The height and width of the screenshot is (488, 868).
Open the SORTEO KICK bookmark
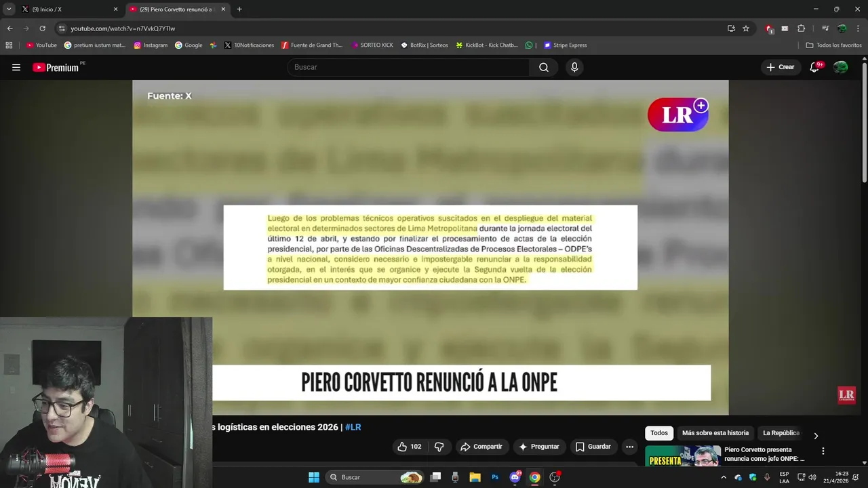[x=372, y=45]
